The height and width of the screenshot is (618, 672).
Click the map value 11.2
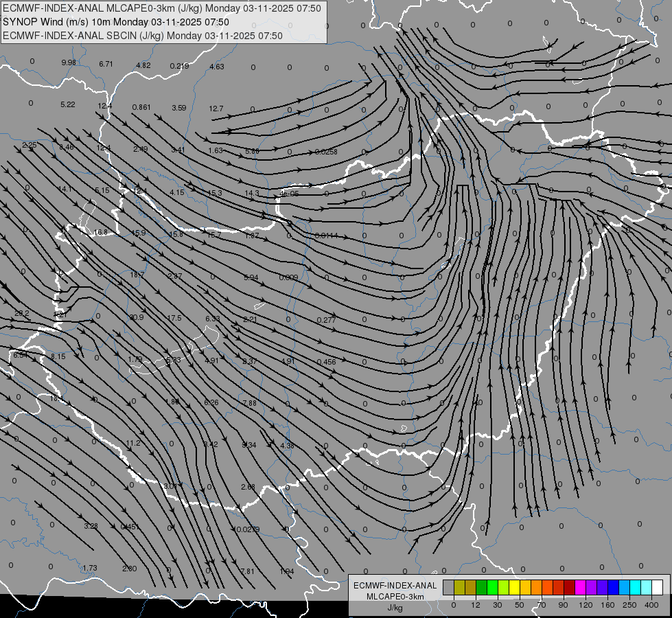click(133, 443)
